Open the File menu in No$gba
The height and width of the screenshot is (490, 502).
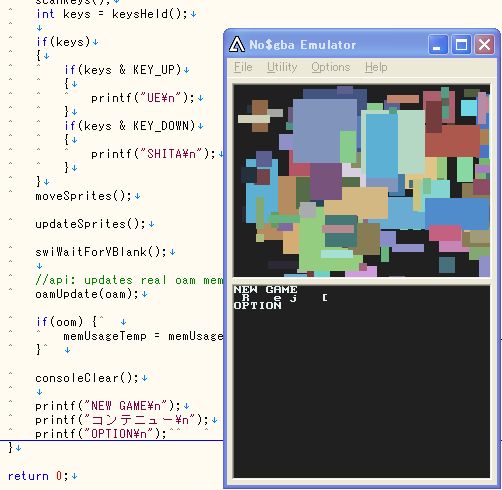click(243, 67)
